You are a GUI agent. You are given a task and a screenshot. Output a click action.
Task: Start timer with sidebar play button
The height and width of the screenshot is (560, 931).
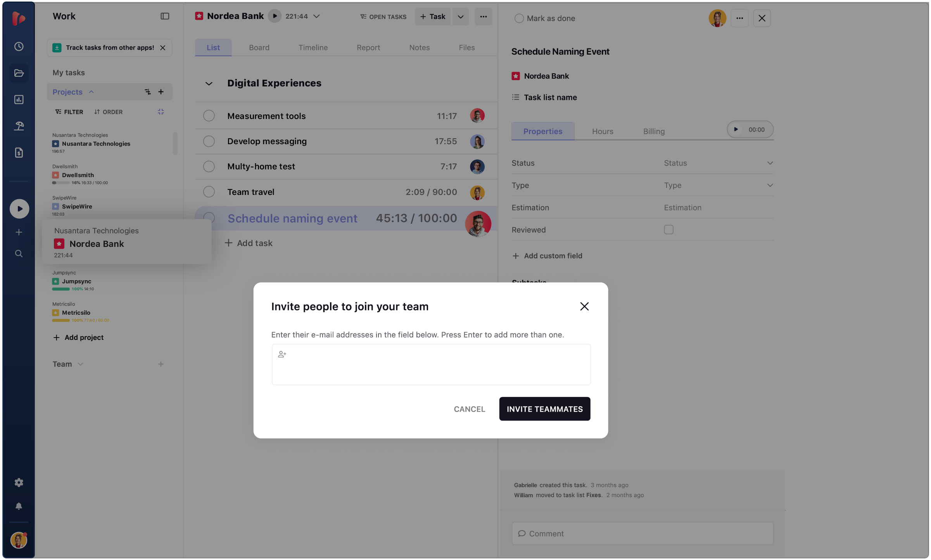pos(19,209)
